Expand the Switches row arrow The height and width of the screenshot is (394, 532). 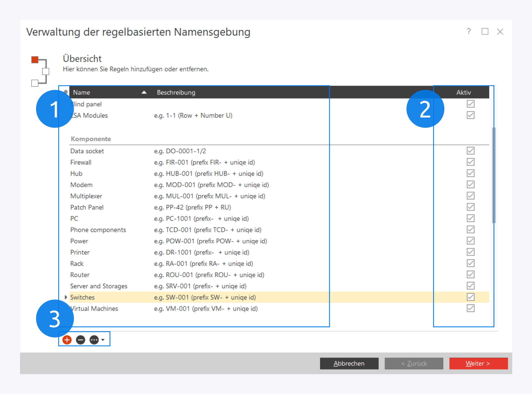coord(66,297)
